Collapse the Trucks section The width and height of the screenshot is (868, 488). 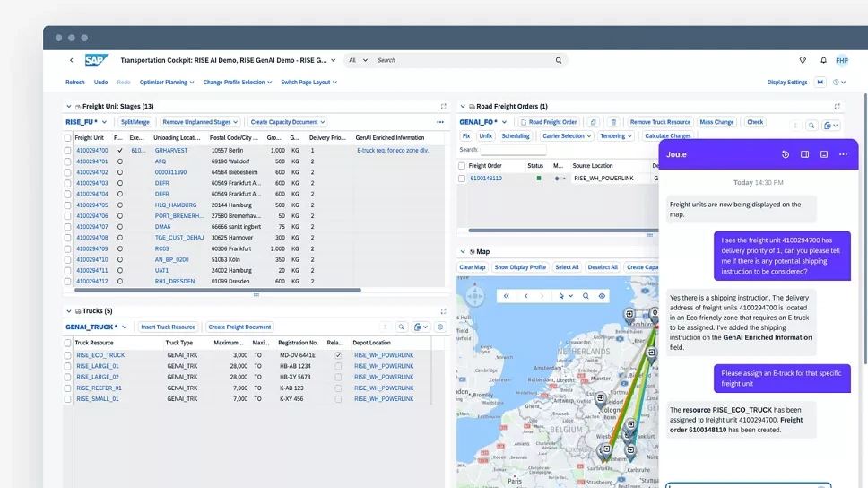pos(69,311)
